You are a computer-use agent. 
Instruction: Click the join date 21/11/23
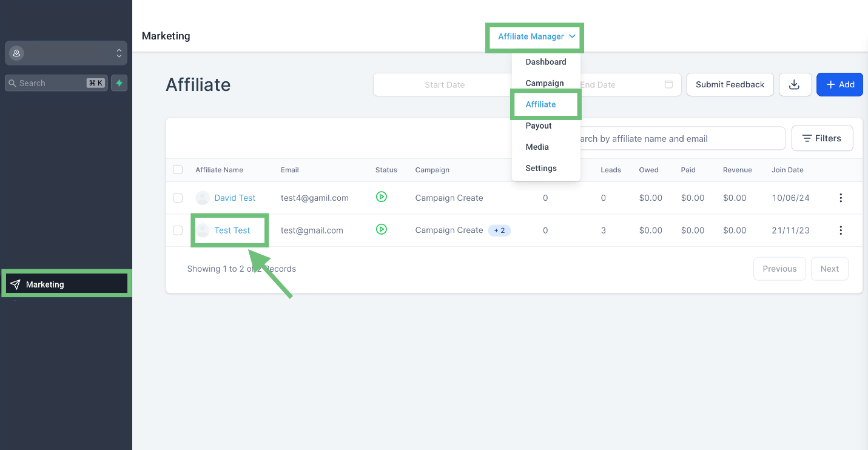(x=790, y=230)
